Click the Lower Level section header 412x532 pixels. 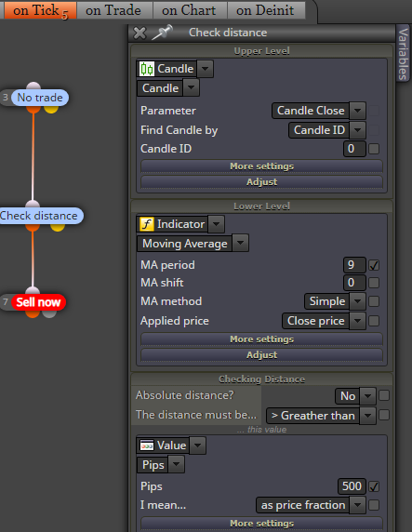(261, 206)
